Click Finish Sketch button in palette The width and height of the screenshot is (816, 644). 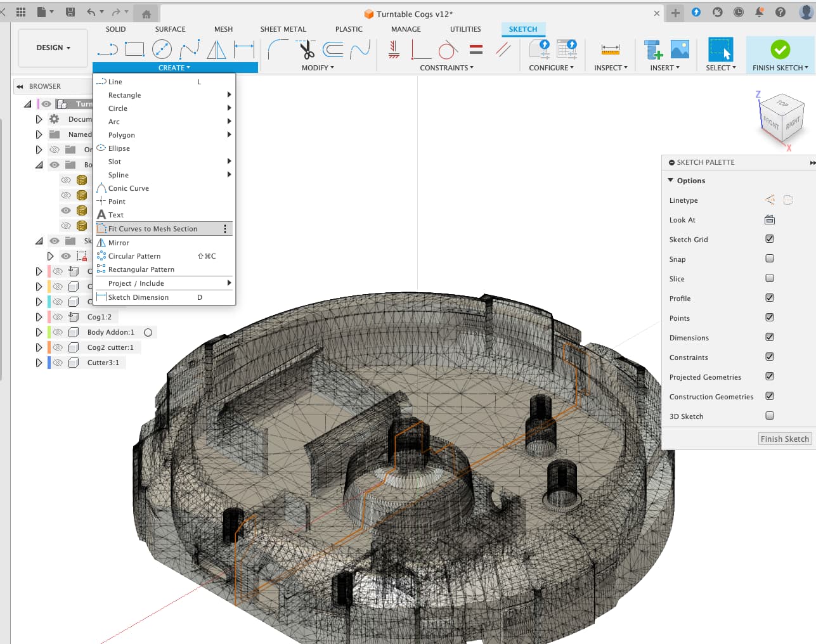784,439
